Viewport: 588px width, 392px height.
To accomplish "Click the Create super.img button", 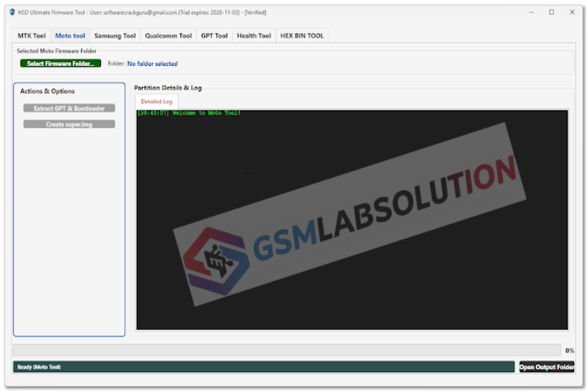I will [x=69, y=124].
